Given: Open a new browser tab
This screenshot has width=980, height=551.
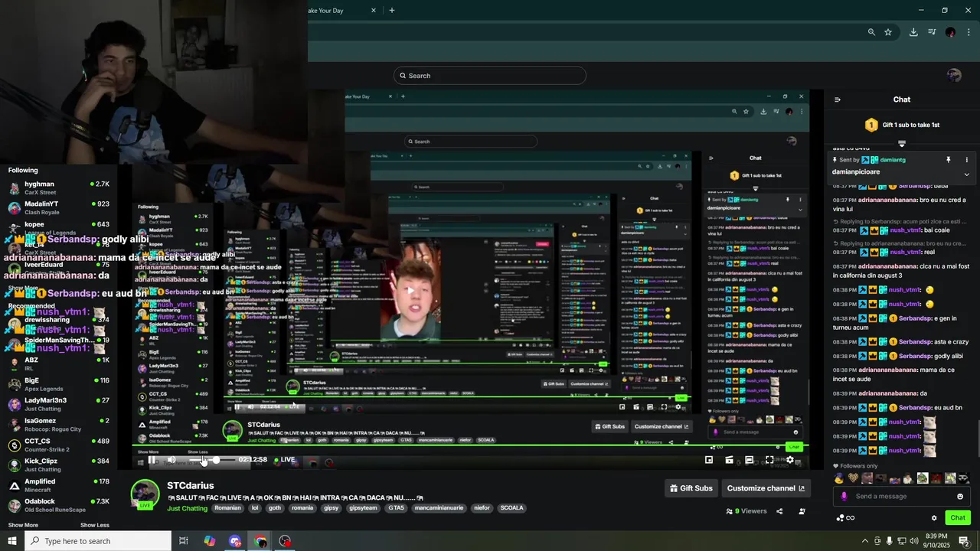Looking at the screenshot, I should click(392, 11).
